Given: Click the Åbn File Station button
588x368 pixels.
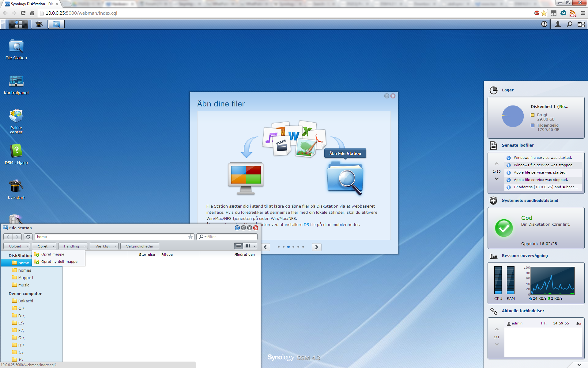Looking at the screenshot, I should click(x=345, y=153).
